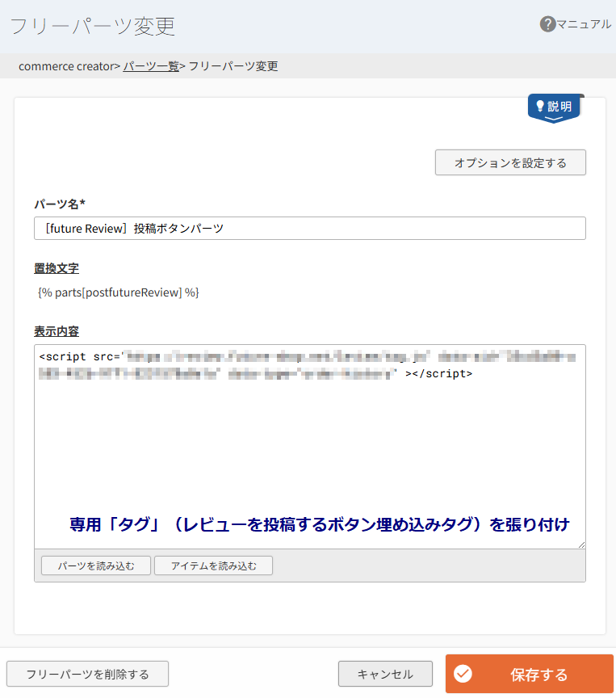The height and width of the screenshot is (698, 616).
Task: Click the underlined 置換文字 label
Action: coord(57,268)
